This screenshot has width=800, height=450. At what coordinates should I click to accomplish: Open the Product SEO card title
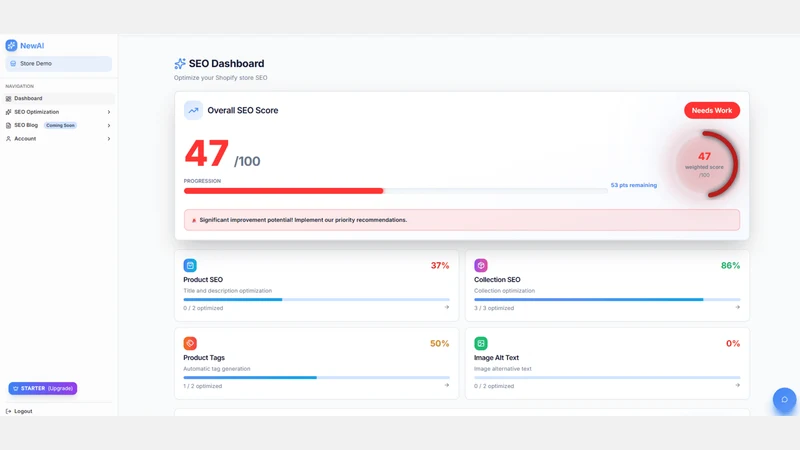[x=203, y=280]
